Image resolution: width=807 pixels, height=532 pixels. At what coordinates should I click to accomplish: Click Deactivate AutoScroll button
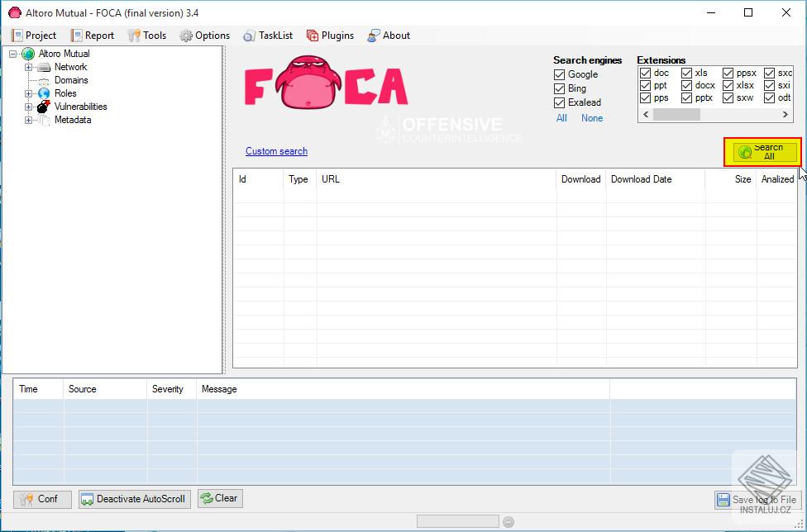click(x=134, y=499)
